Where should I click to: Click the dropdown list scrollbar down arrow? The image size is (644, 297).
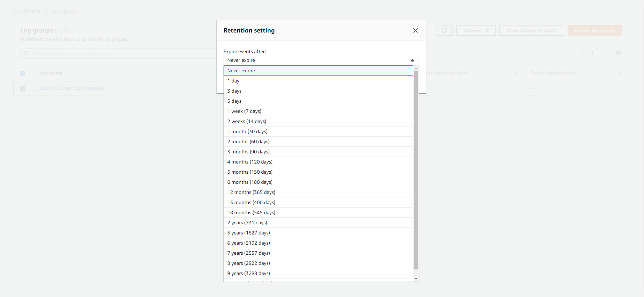416,278
